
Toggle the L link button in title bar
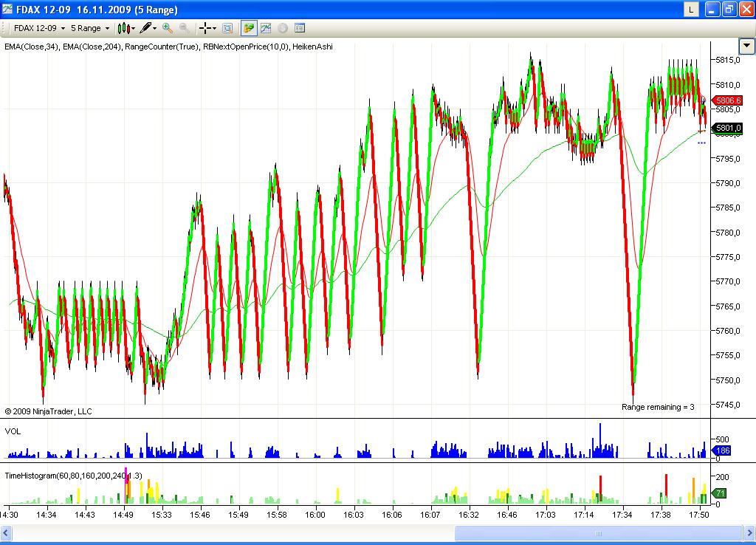click(691, 10)
